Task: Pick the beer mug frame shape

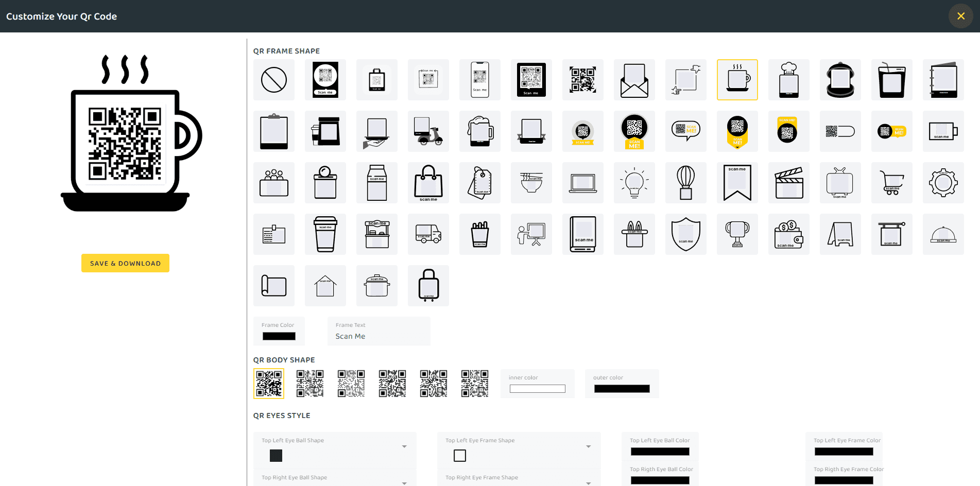Action: (x=480, y=131)
